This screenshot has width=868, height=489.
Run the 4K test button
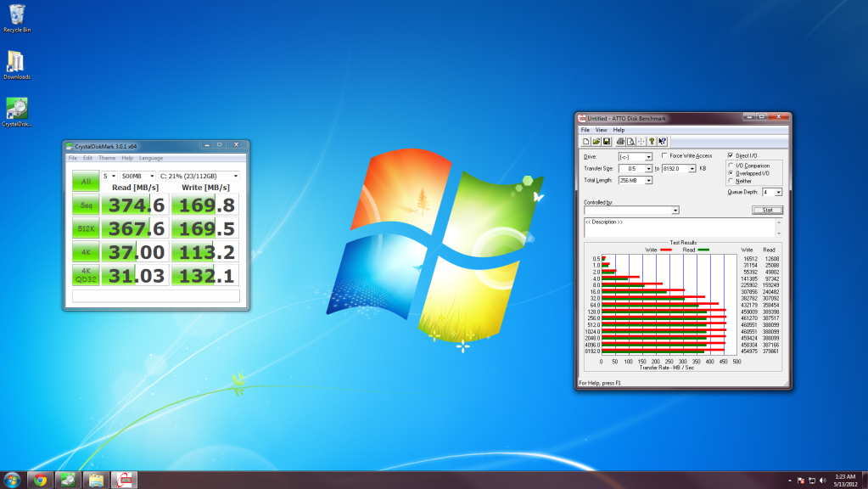coord(86,252)
